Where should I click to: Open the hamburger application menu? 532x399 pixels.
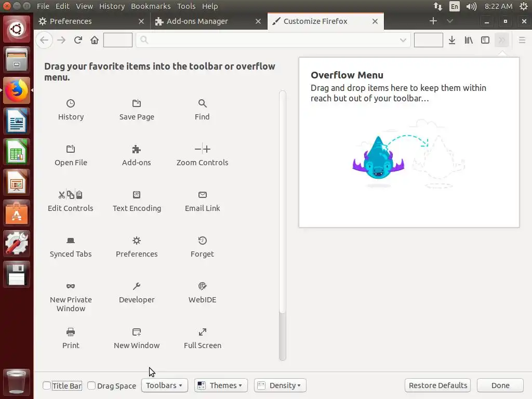coord(522,40)
